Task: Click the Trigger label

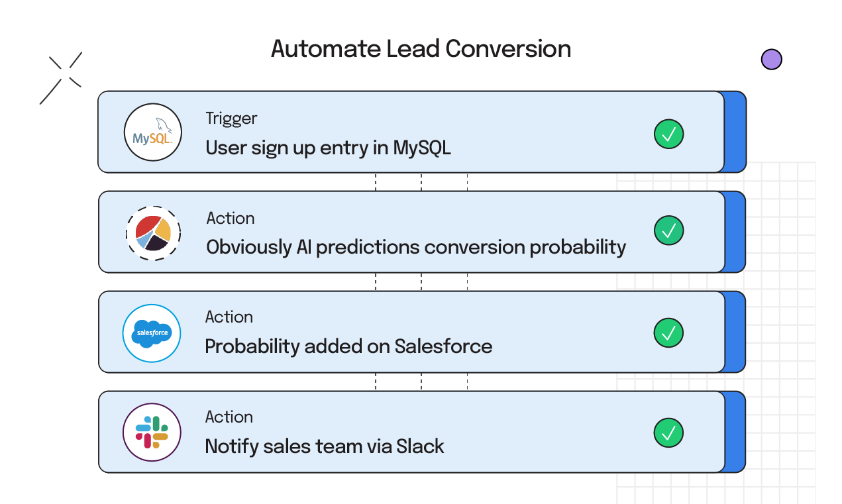Action: click(231, 119)
